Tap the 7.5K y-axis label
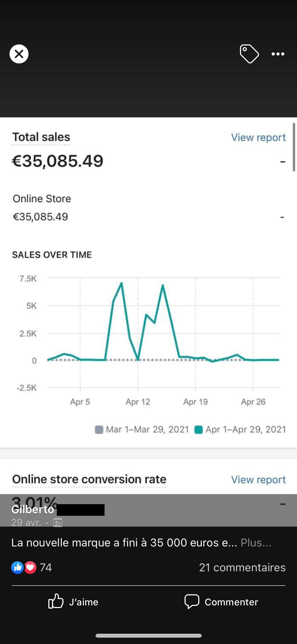297x644 pixels. pos(28,279)
